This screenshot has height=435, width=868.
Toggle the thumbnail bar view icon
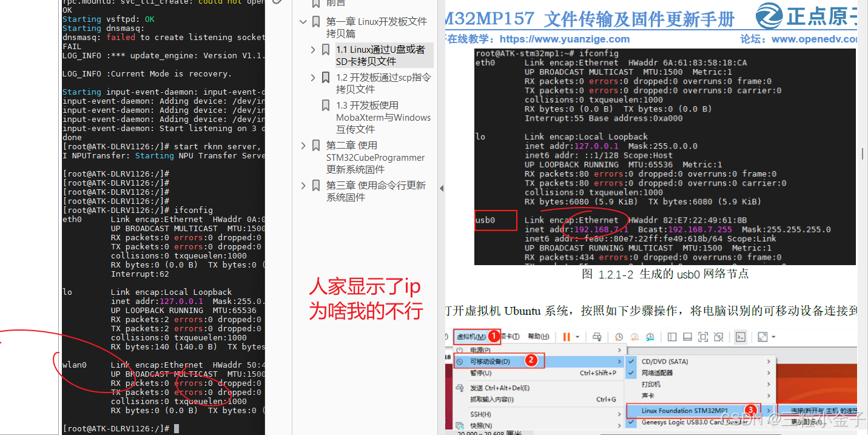click(687, 337)
